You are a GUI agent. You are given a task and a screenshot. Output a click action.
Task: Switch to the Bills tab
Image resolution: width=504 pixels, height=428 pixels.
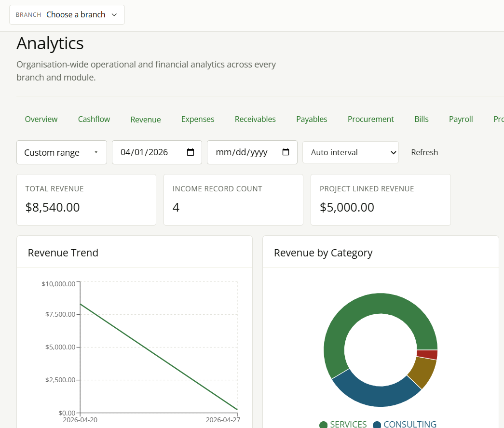coord(422,119)
